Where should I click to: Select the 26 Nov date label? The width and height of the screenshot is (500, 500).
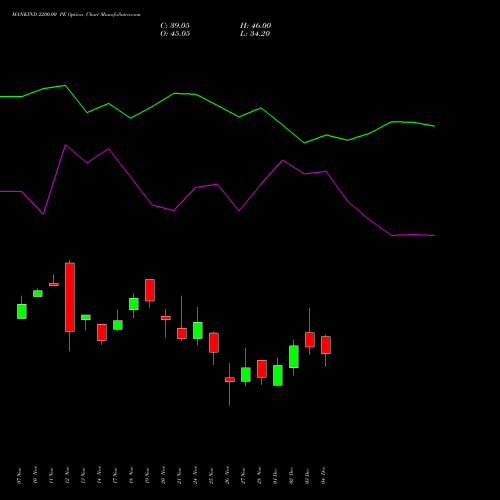point(227,476)
